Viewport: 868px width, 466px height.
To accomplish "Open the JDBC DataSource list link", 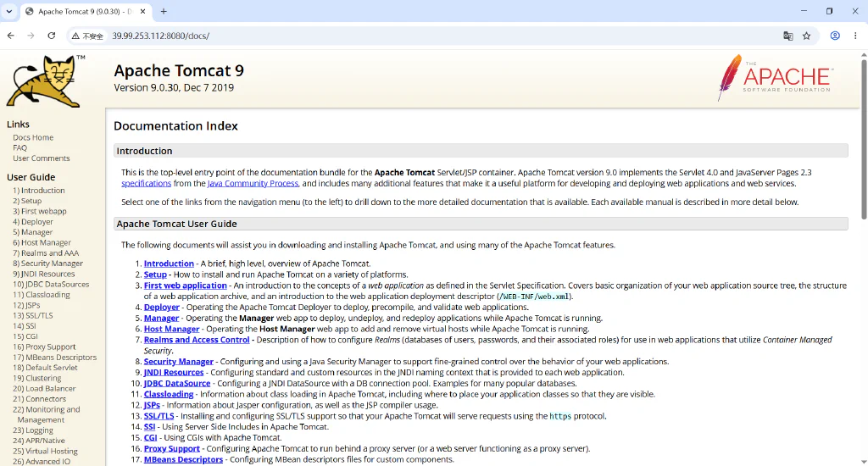I will tap(177, 384).
